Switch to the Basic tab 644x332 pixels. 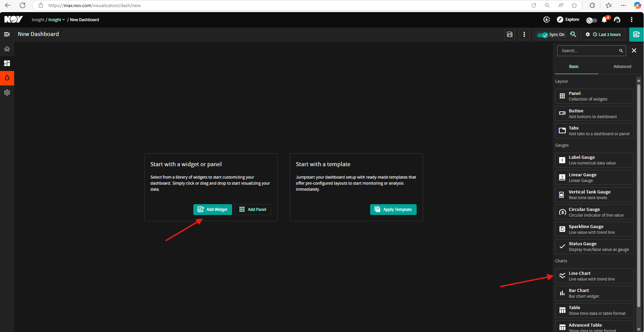tap(574, 67)
